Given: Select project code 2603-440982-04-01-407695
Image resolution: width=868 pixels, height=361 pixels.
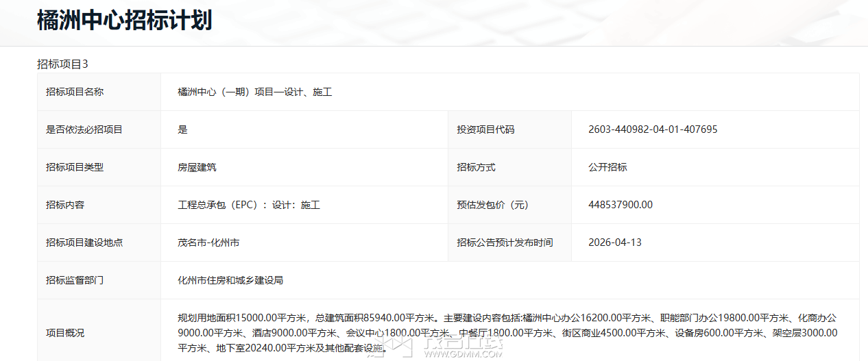Looking at the screenshot, I should pyautogui.click(x=653, y=129).
